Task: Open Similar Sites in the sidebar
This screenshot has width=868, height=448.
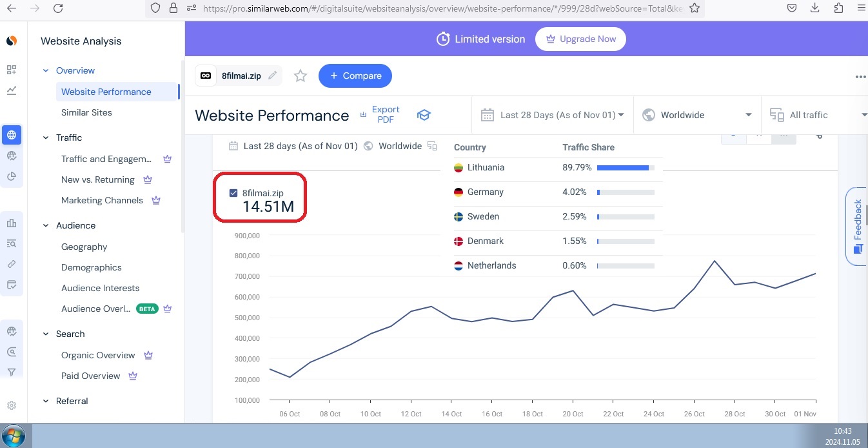Action: tap(86, 112)
